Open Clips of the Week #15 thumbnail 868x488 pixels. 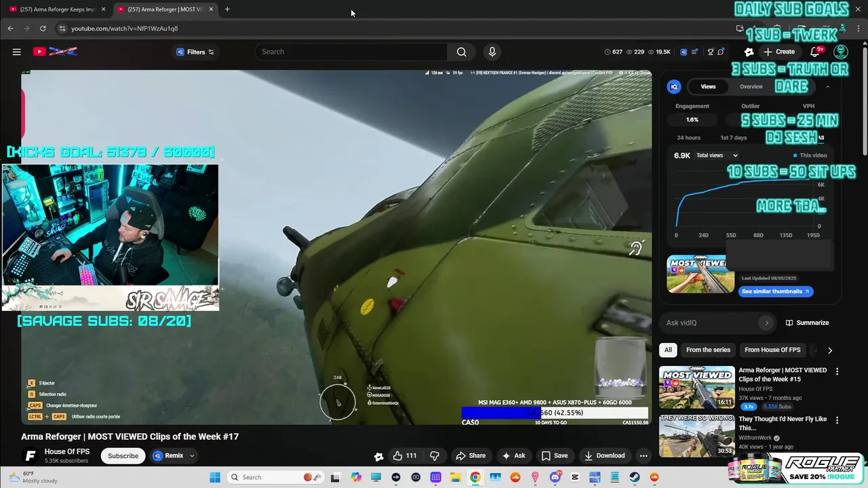[x=696, y=387]
